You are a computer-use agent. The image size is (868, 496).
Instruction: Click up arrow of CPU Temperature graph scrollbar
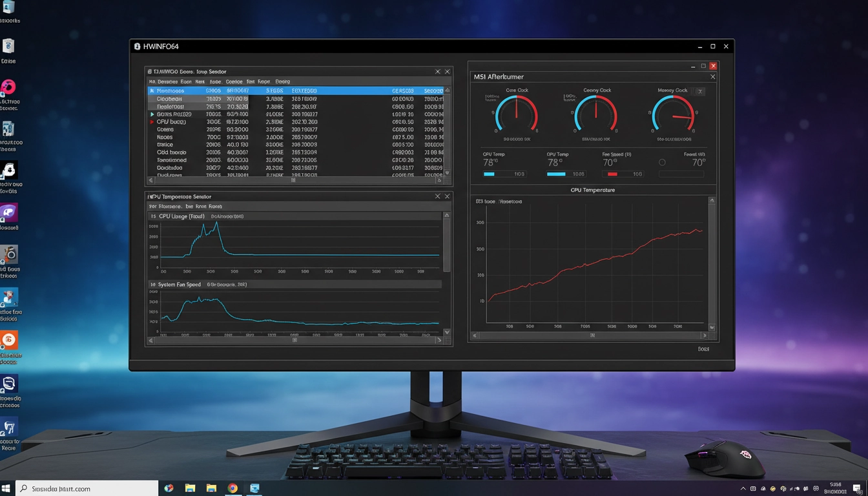tap(712, 201)
